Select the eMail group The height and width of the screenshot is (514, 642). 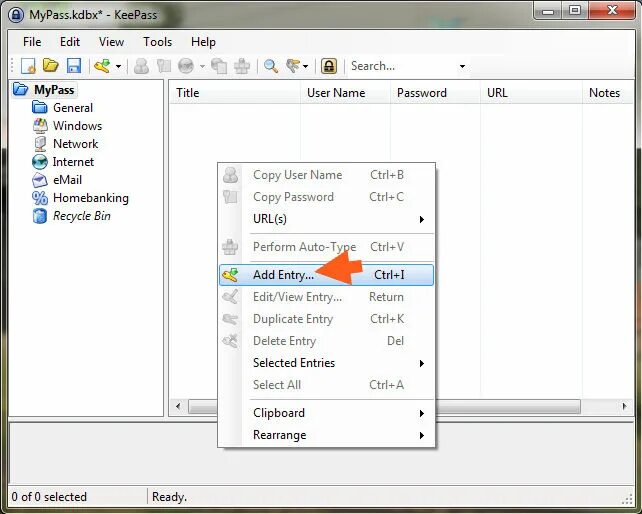tap(68, 180)
